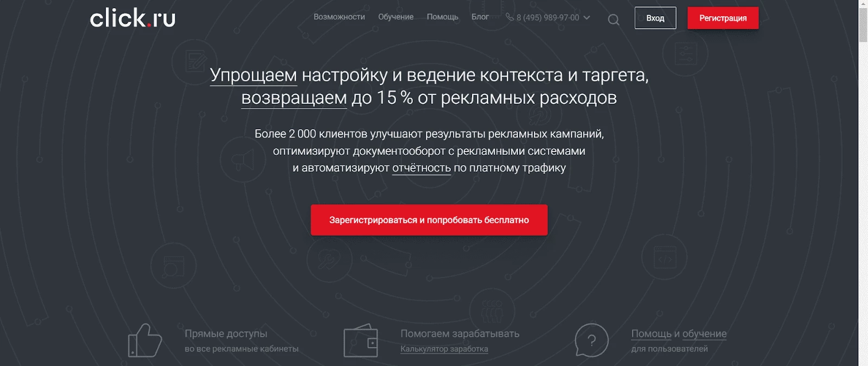Open the Обучение menu item

pyautogui.click(x=395, y=17)
